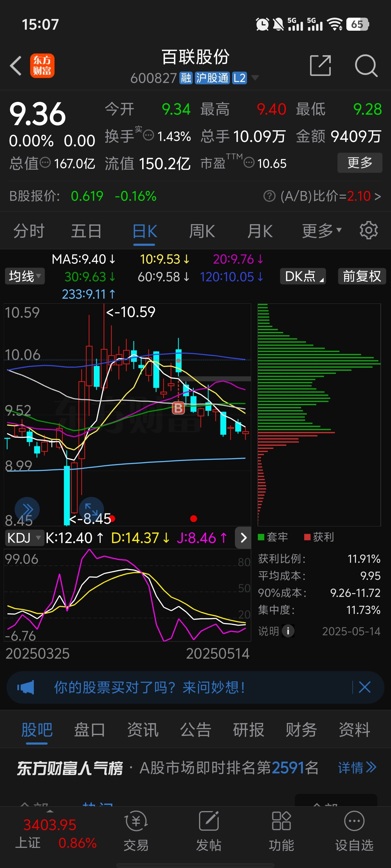Tap the 融 margin badge
The height and width of the screenshot is (868, 391).
[x=186, y=78]
